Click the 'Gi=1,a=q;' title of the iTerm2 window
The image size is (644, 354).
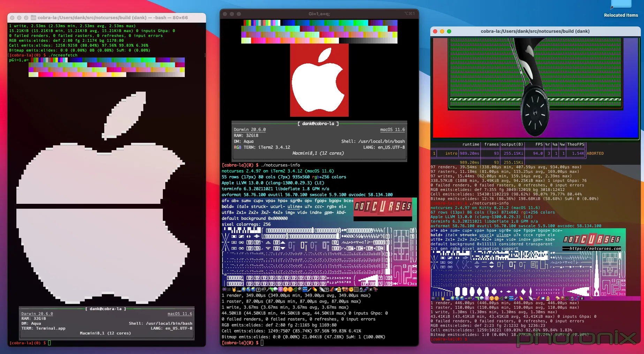click(x=319, y=14)
